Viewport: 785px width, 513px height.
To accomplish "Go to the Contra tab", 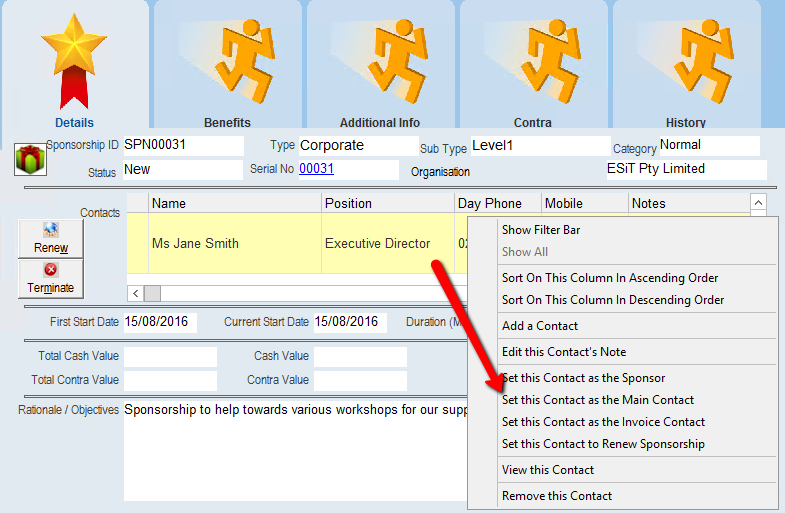I will (532, 66).
